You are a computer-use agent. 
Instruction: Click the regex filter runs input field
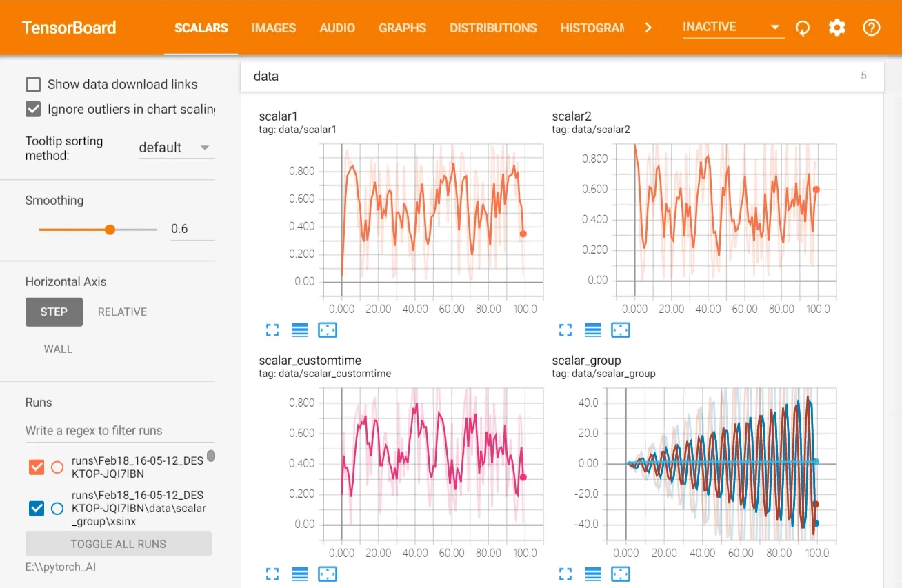pos(120,431)
